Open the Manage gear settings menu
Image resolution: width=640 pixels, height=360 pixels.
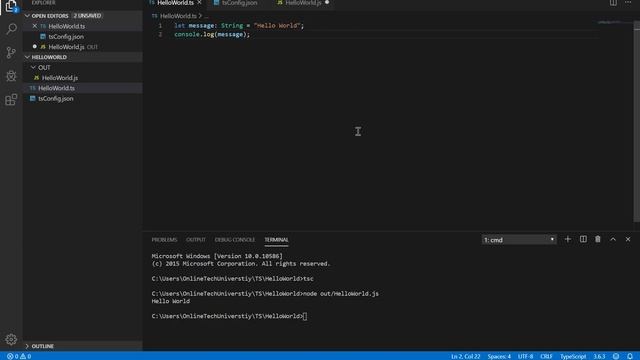11,339
